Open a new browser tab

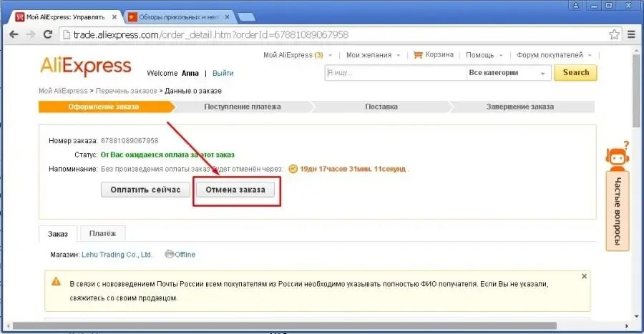[246, 17]
